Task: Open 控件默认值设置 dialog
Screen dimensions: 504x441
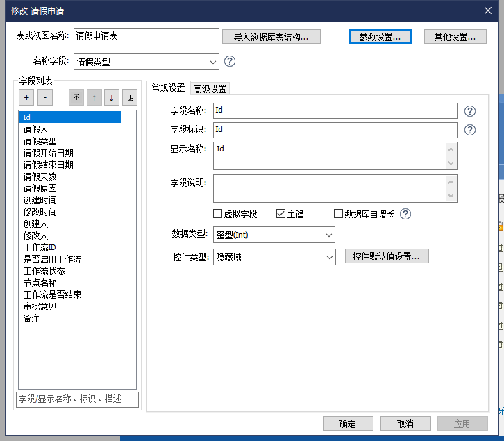Action: tap(387, 256)
